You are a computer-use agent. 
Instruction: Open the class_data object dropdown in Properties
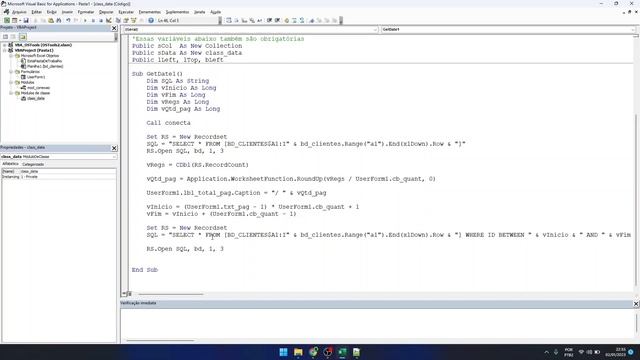[113, 157]
